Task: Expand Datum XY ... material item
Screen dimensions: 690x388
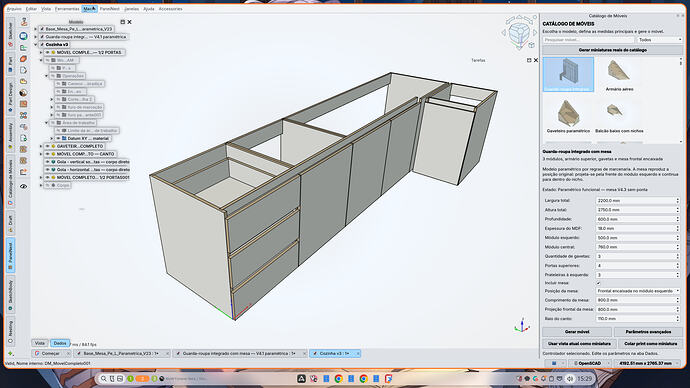Action: point(52,139)
